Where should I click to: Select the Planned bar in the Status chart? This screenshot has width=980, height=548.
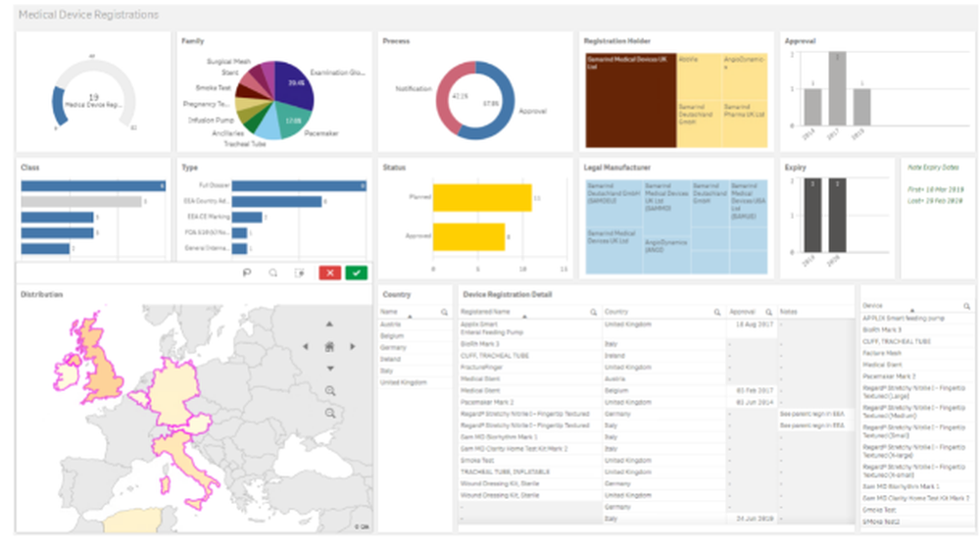[x=482, y=197]
